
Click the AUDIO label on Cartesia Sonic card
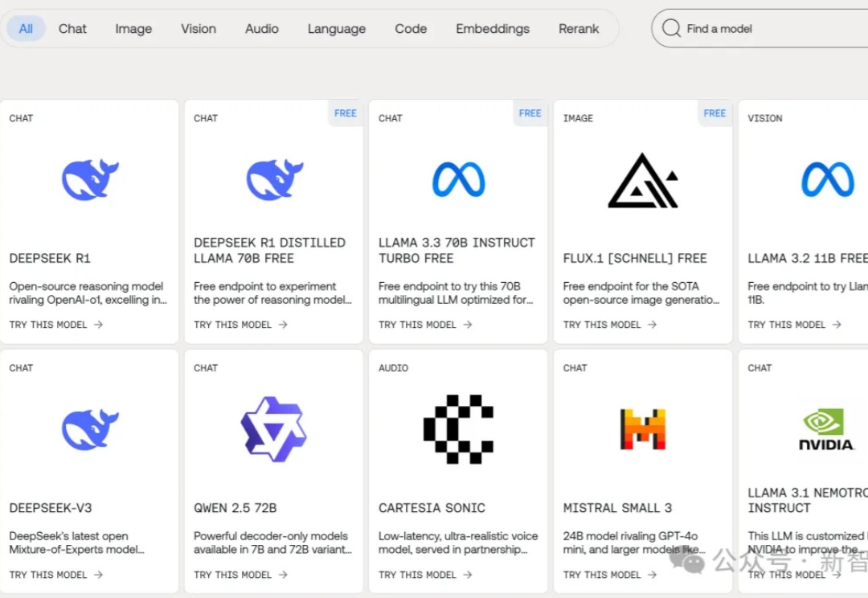pyautogui.click(x=393, y=368)
